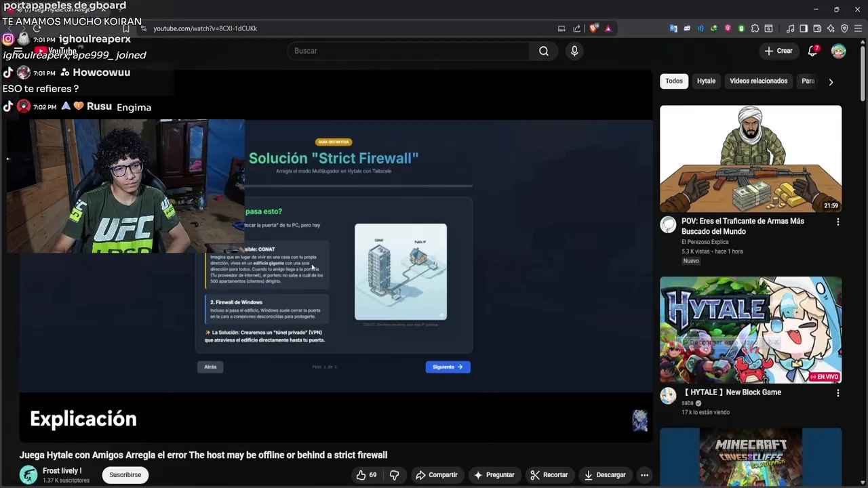This screenshot has width=868, height=488.
Task: Subscribe with the Suscribirse button
Action: pos(125,475)
